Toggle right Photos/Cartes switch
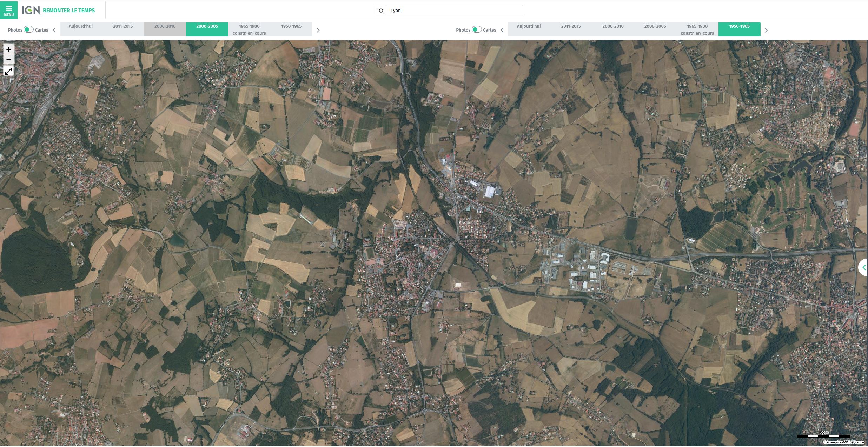Image resolution: width=868 pixels, height=447 pixels. coord(476,29)
